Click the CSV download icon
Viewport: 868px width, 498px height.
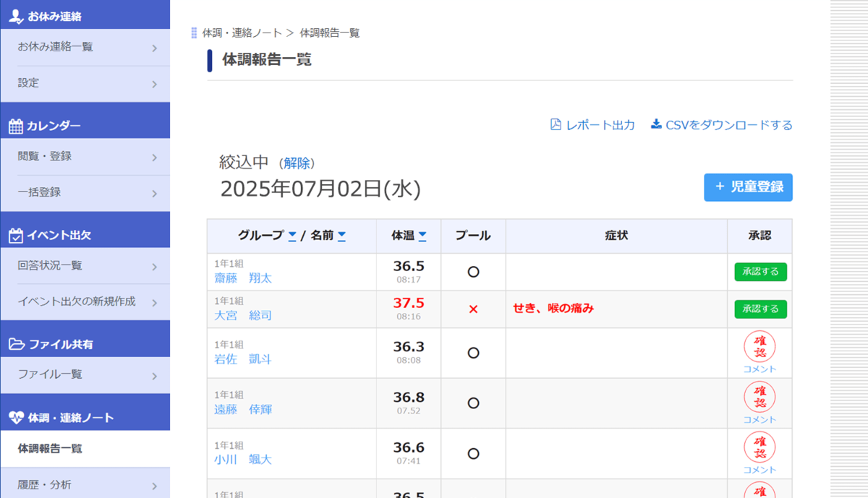(656, 124)
